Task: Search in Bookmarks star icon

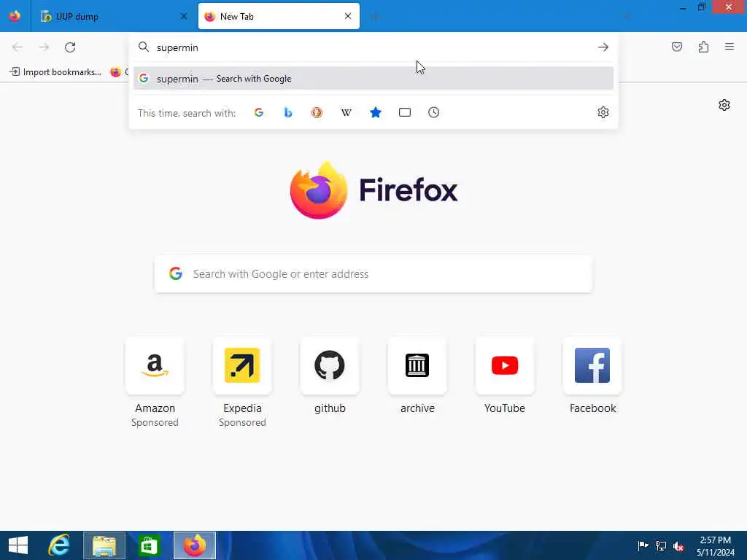Action: (376, 112)
